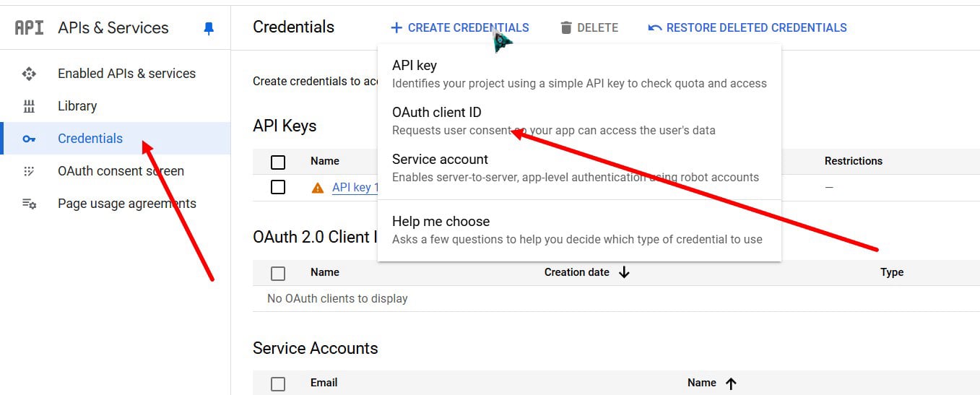Click the OAuth consent screen icon
The image size is (980, 395).
tap(29, 171)
